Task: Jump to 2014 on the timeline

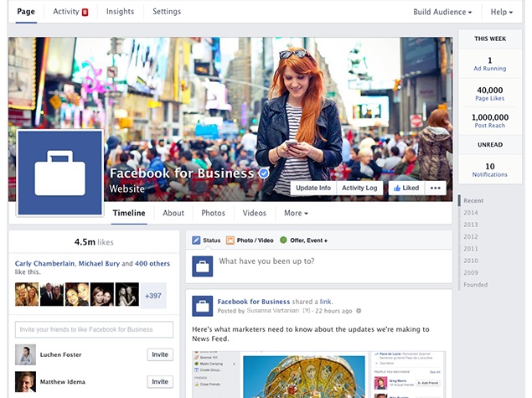Action: click(471, 213)
